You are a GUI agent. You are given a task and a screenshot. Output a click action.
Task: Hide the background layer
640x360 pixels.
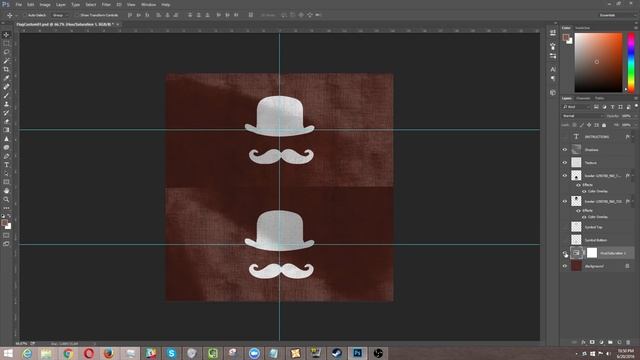[x=565, y=266]
